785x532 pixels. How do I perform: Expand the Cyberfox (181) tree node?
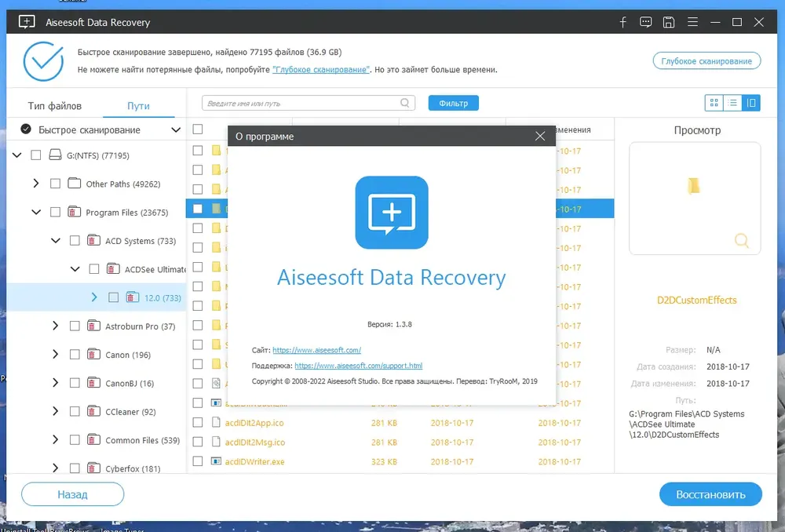pos(56,468)
